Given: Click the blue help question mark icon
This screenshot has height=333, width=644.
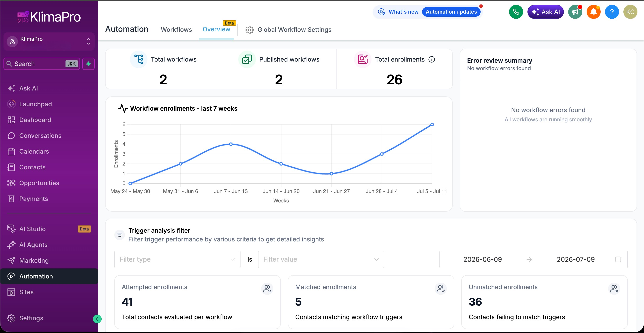Looking at the screenshot, I should pos(612,12).
